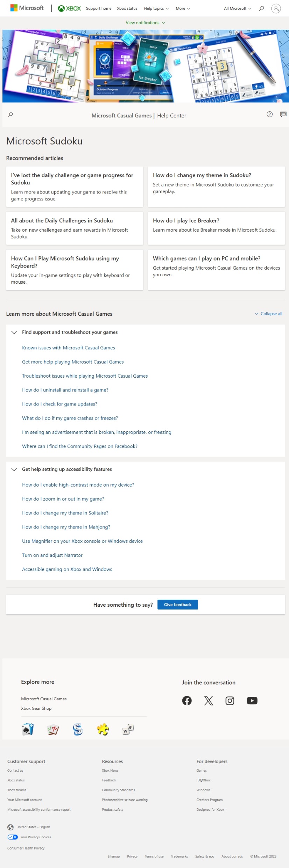
Task: Open the Help topics dropdown
Action: (156, 8)
